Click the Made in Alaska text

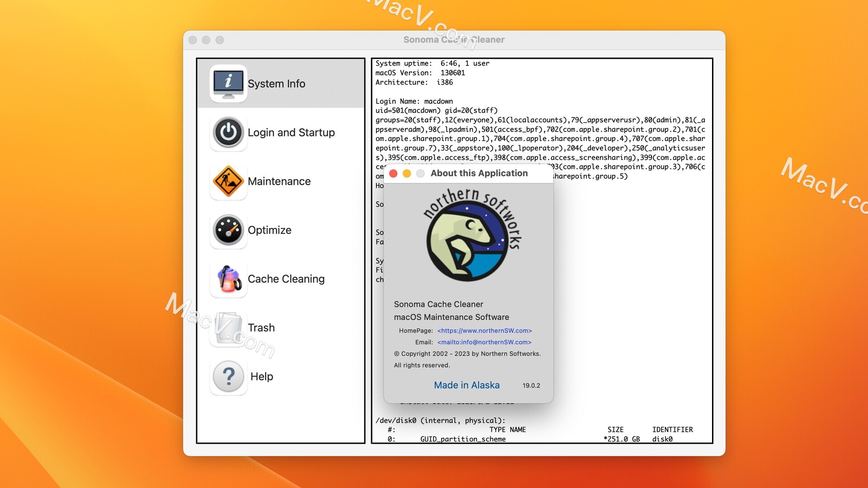pyautogui.click(x=467, y=385)
